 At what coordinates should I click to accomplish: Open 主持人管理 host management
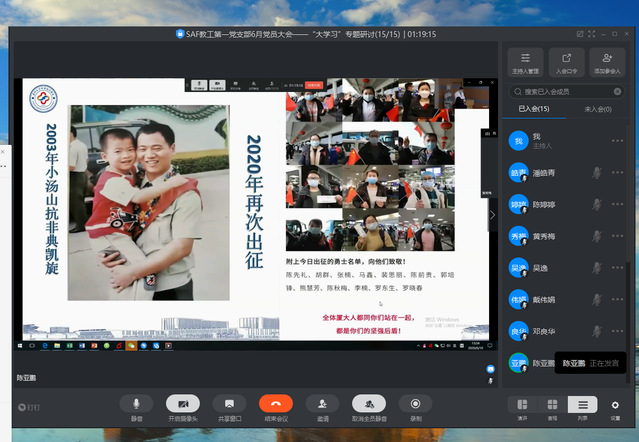coord(525,62)
